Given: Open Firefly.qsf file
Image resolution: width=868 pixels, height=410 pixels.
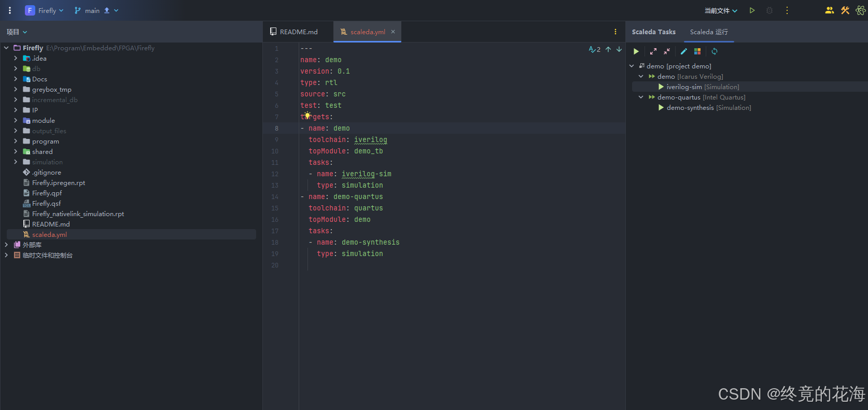Looking at the screenshot, I should pyautogui.click(x=46, y=203).
